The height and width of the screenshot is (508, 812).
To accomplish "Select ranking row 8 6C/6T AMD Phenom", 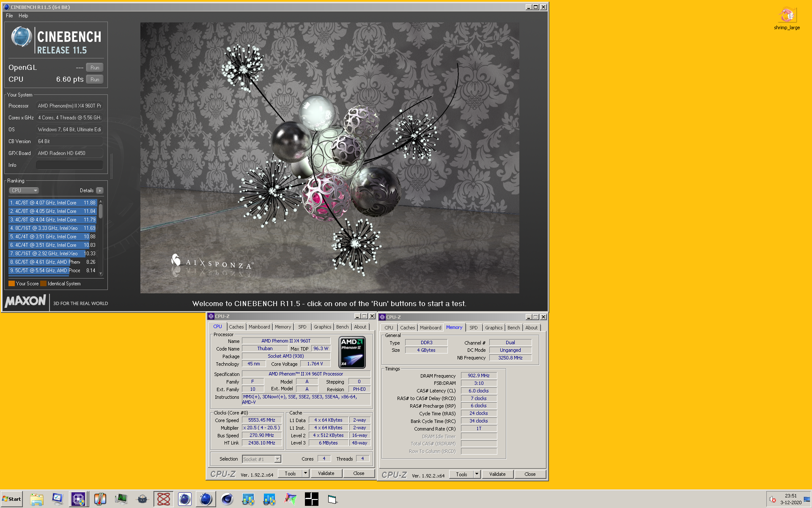I will [52, 262].
